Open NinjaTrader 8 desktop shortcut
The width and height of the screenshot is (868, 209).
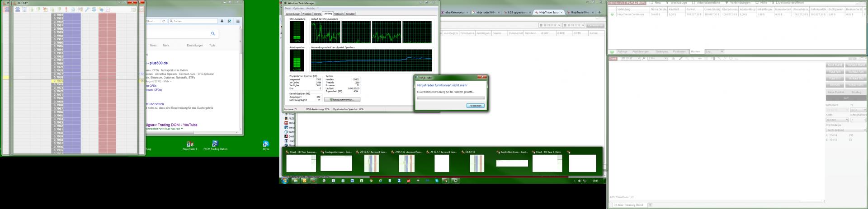pos(190,145)
